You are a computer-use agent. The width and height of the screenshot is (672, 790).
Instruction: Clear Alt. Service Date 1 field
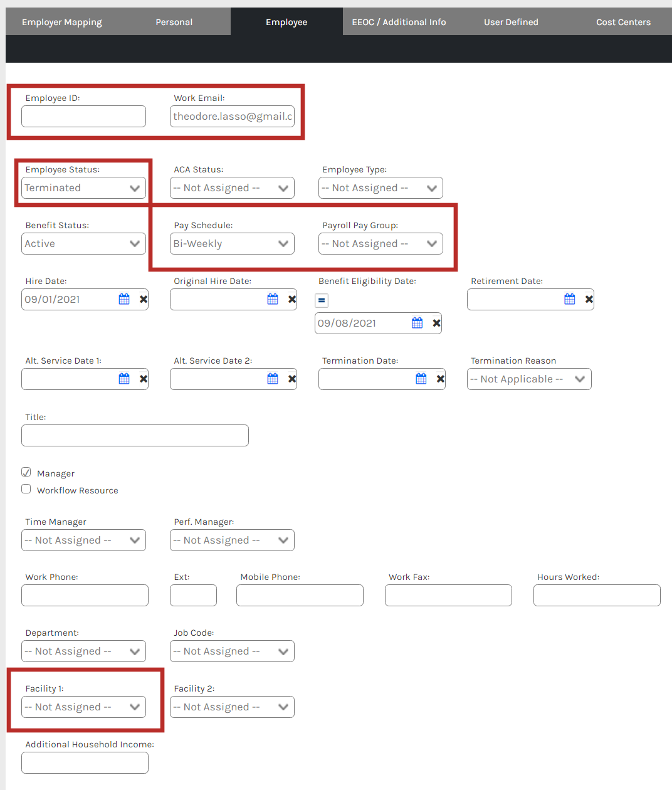click(144, 379)
